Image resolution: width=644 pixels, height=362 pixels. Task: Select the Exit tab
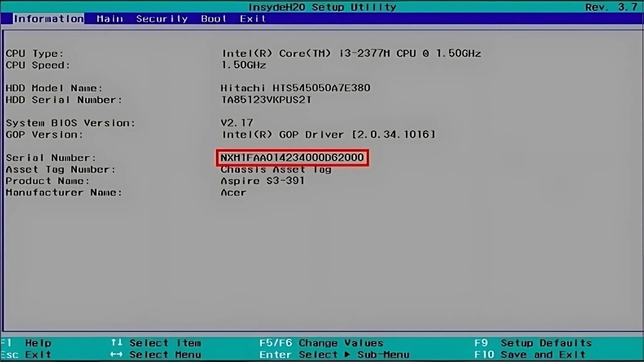253,19
